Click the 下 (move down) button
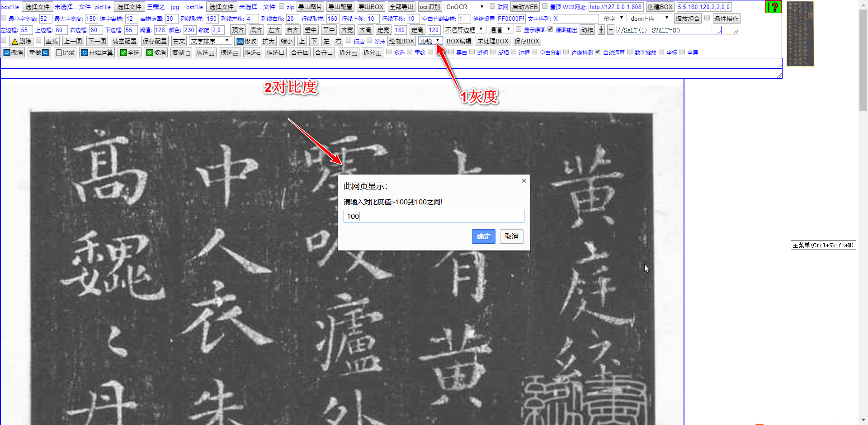This screenshot has width=868, height=425. point(314,41)
